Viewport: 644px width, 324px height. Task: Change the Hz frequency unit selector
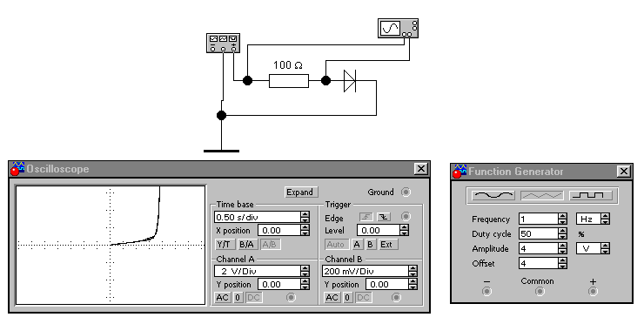point(605,219)
